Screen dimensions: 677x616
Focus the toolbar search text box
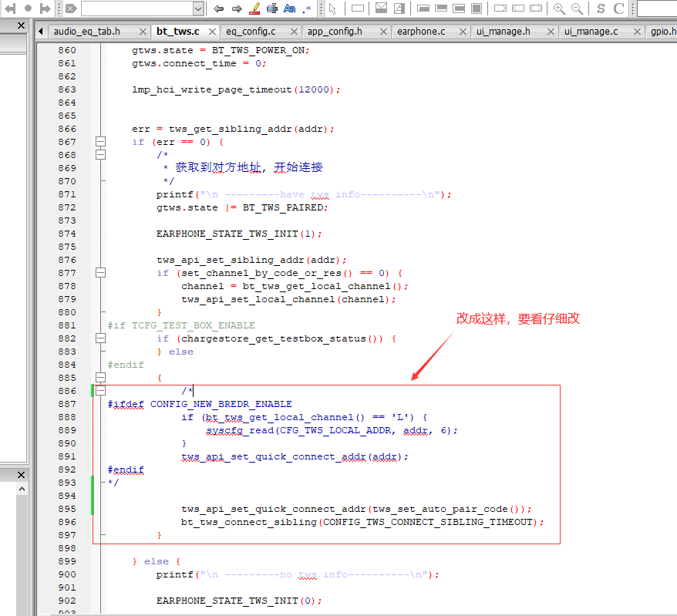tap(137, 8)
